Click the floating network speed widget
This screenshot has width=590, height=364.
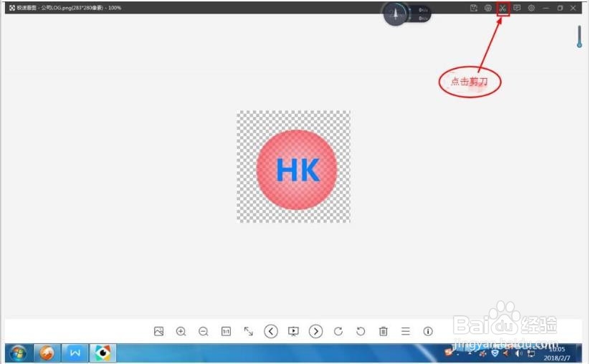[407, 14]
